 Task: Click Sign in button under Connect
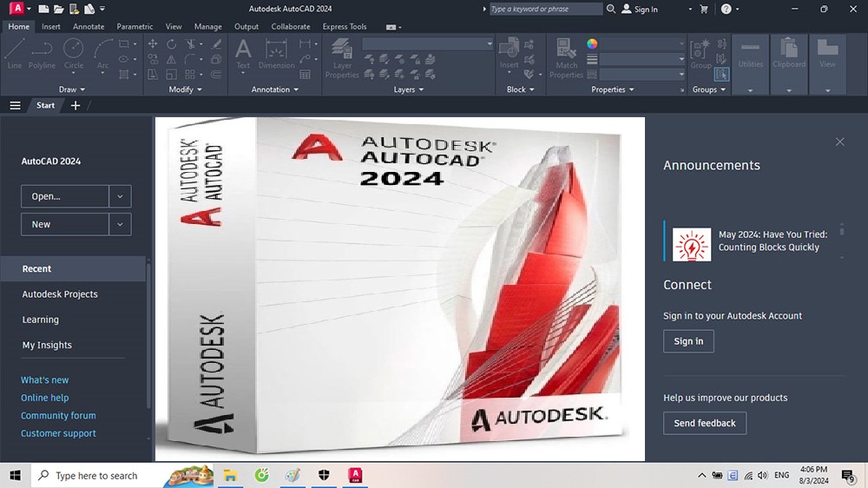click(688, 341)
